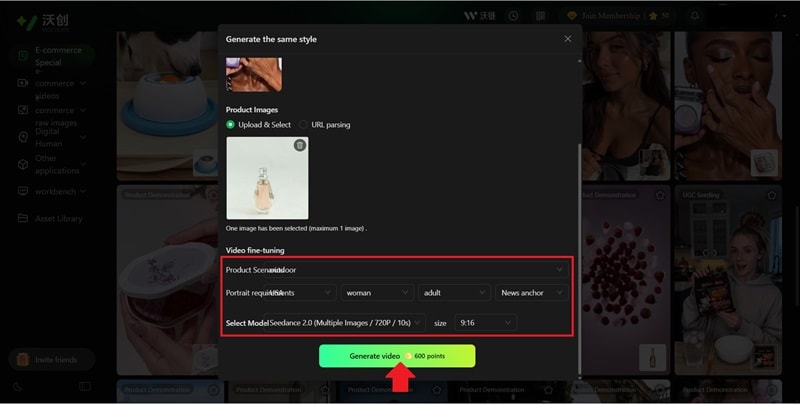Open the Product Scenario indoor dropdown

pos(416,269)
